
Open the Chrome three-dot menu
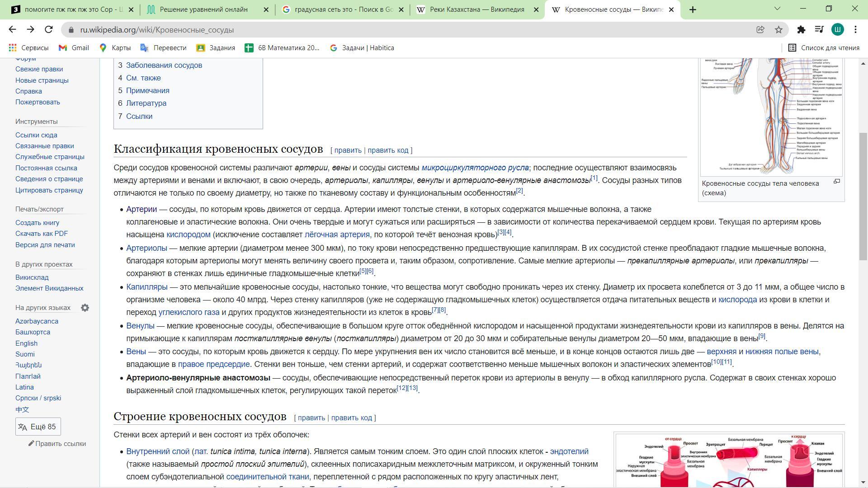click(855, 30)
